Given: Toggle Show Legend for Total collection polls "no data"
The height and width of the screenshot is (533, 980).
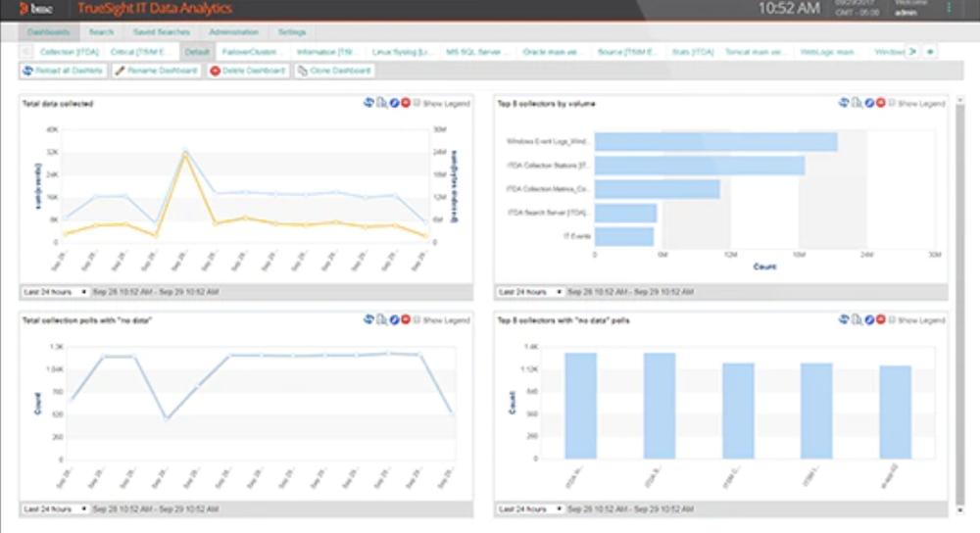Looking at the screenshot, I should (x=416, y=320).
